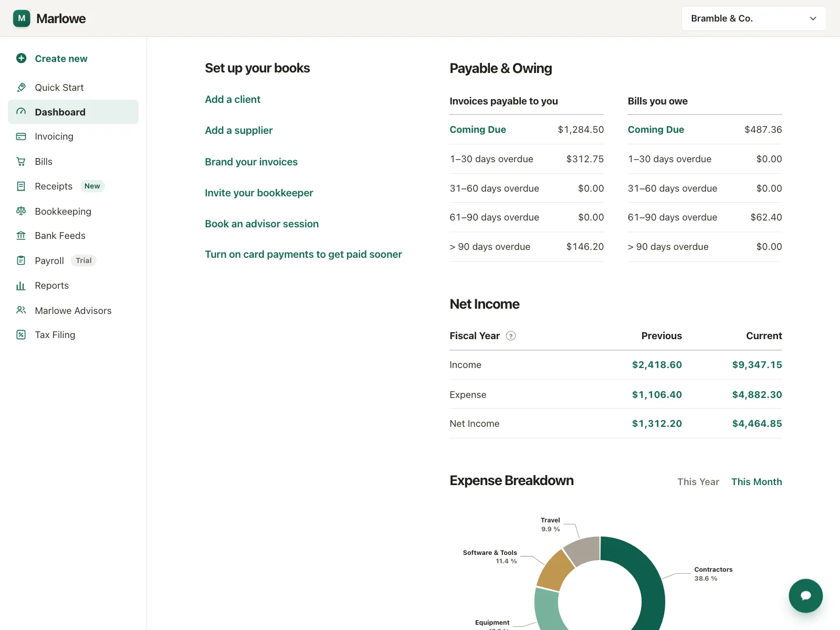View the Reports section
Screen dimensions: 840x630
pos(73,286)
